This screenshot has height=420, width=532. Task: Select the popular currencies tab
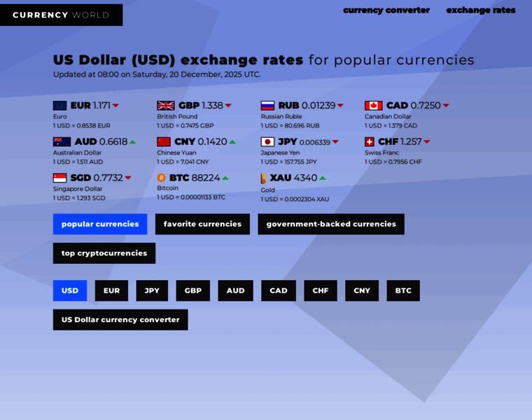click(100, 224)
